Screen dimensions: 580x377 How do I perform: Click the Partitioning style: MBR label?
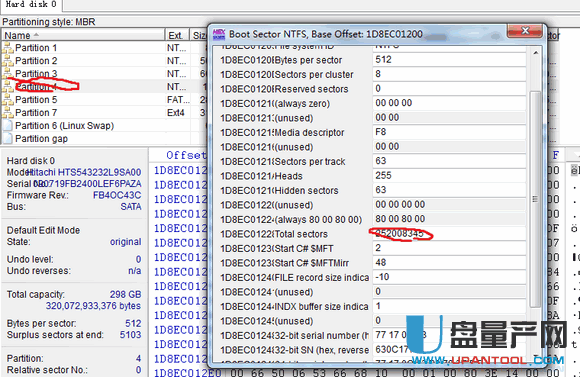coord(48,22)
